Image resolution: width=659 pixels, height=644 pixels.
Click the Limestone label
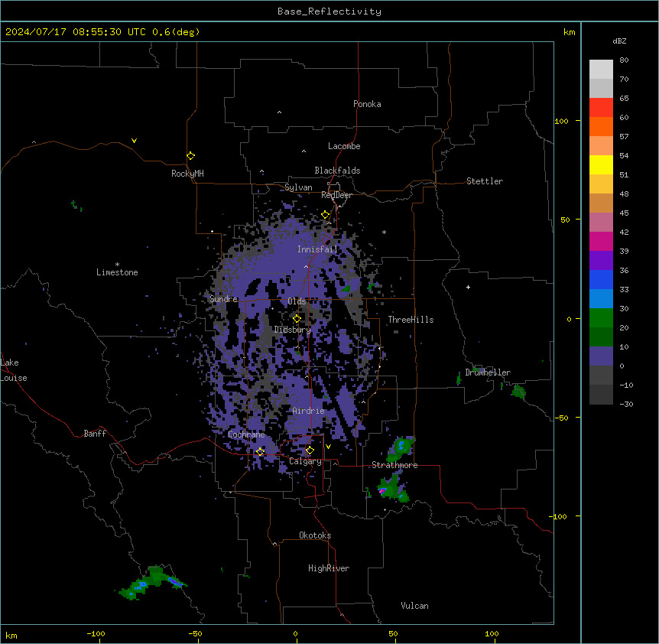117,272
